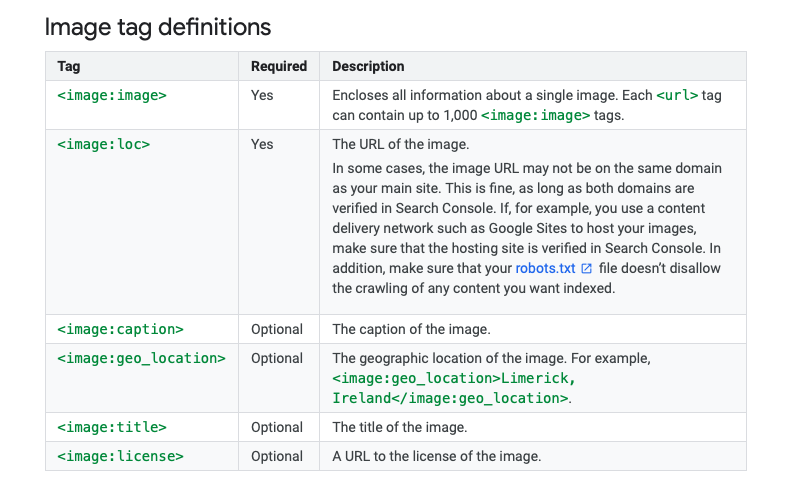
Task: Click 'A URL to the license' description
Action: click(437, 456)
